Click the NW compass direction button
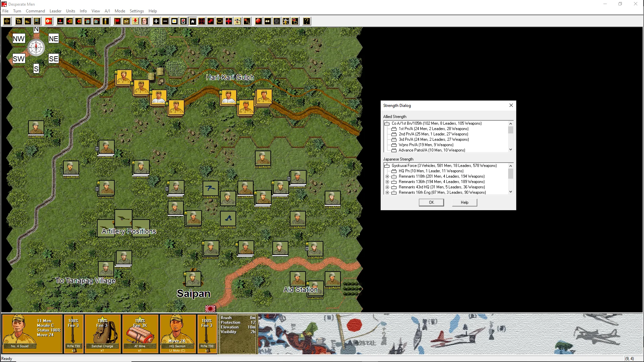This screenshot has height=362, width=644. [x=19, y=39]
